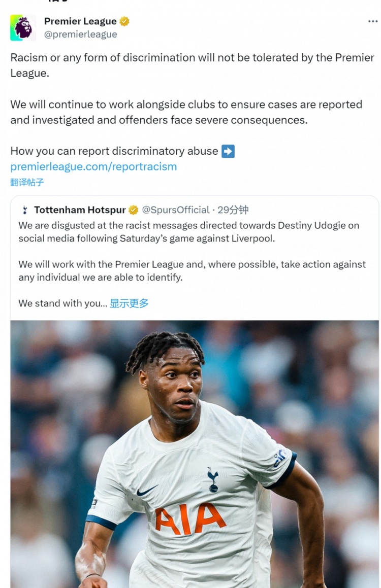
Task: Open the 29分钟 timestamp of quoted post
Action: [x=233, y=210]
